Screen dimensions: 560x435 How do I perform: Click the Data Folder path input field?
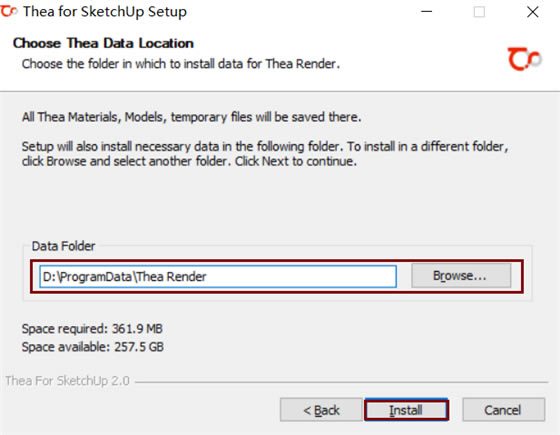pos(218,276)
